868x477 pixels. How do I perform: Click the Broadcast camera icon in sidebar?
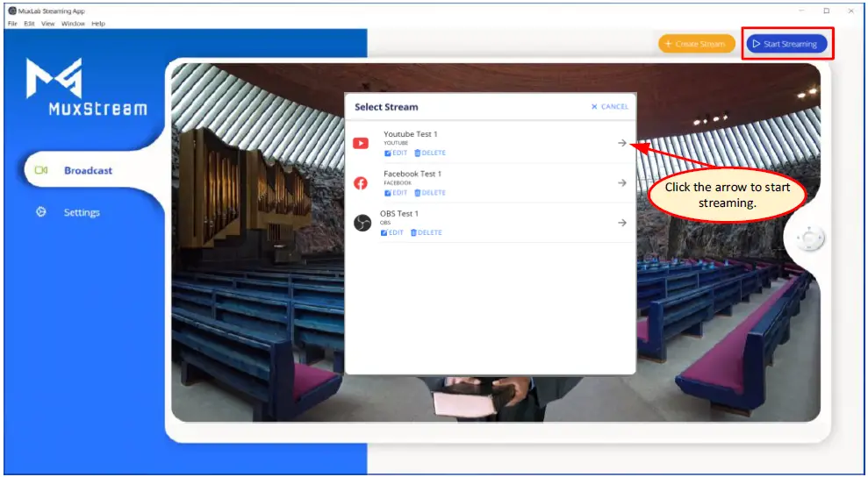41,170
